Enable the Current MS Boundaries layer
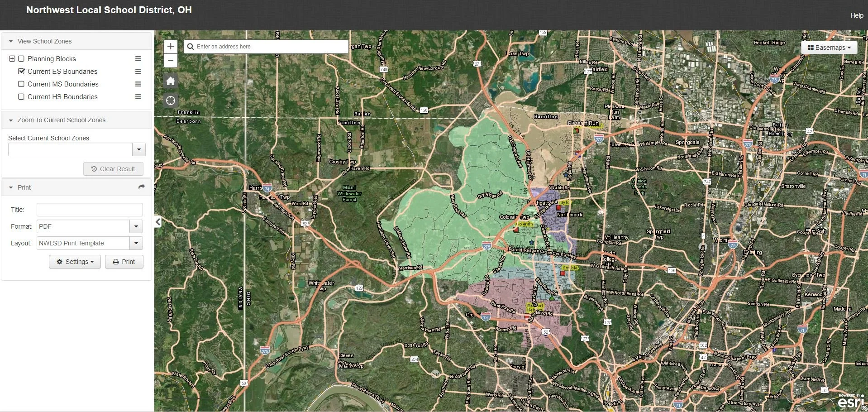 pos(21,84)
